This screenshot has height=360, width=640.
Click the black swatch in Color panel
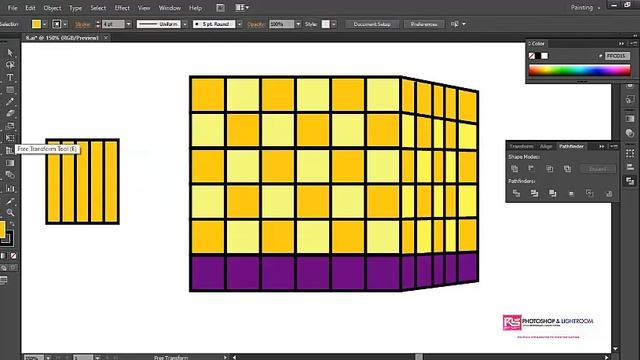click(538, 56)
